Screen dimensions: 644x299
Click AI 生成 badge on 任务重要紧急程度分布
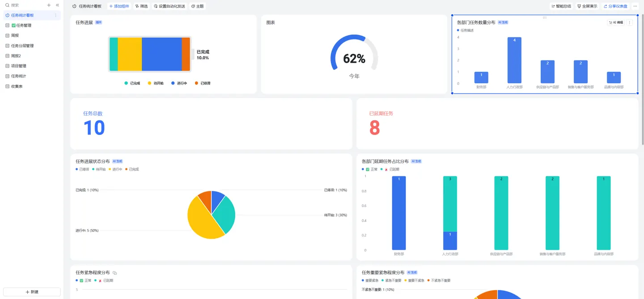point(412,272)
